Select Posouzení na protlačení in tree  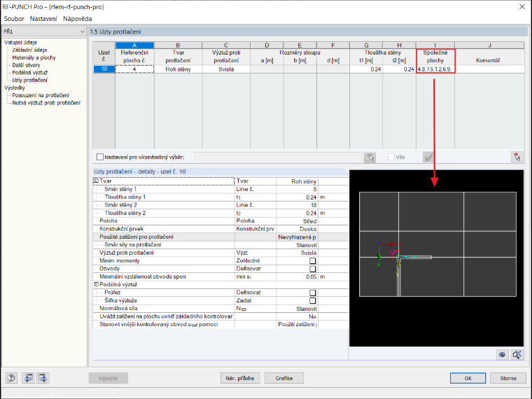pyautogui.click(x=41, y=95)
